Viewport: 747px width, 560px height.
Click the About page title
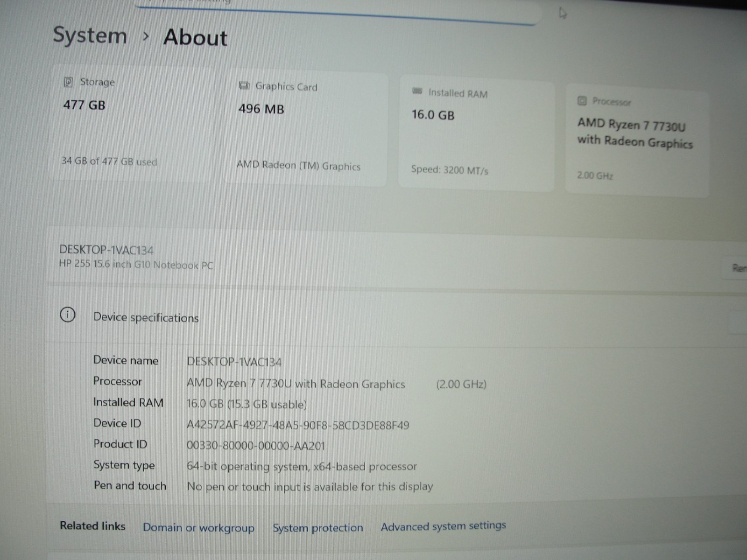pos(196,37)
